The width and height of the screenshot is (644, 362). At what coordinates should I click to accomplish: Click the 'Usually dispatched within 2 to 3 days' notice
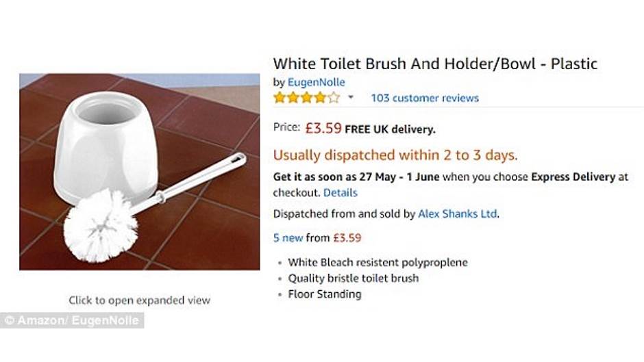(x=395, y=155)
